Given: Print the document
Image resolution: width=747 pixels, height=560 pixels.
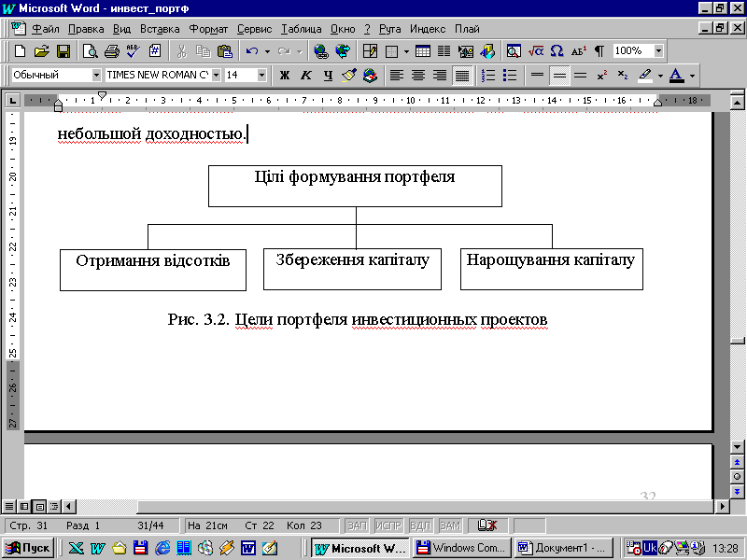Looking at the screenshot, I should click(111, 51).
